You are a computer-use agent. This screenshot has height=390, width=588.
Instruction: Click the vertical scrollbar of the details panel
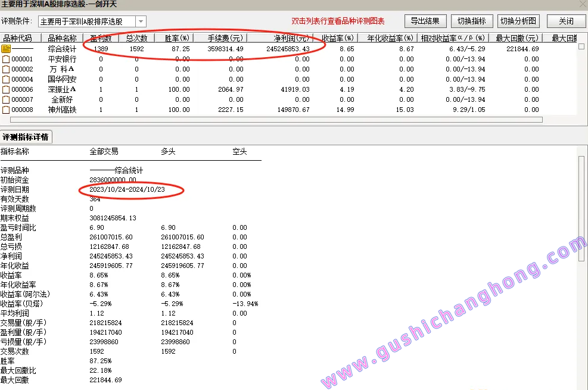[581, 208]
